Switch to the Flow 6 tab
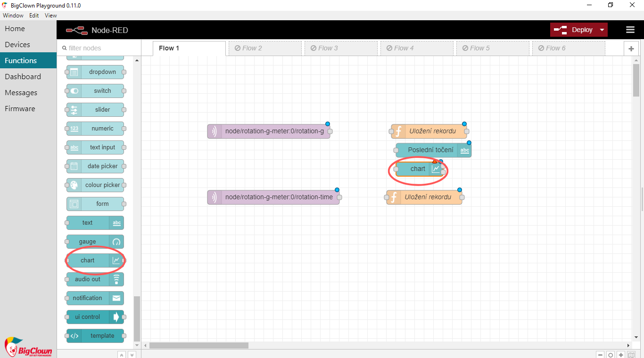644x358 pixels. pyautogui.click(x=569, y=48)
